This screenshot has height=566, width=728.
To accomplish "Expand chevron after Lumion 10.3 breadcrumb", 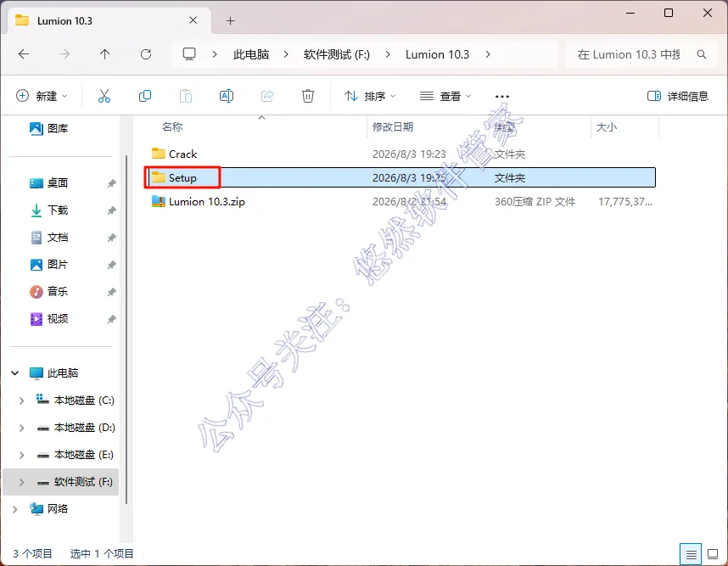I will click(x=488, y=54).
